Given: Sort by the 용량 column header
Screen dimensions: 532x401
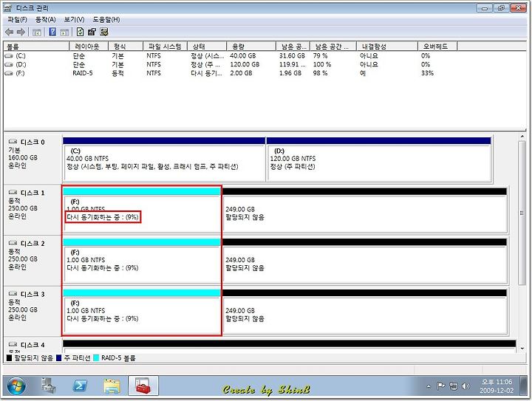Looking at the screenshot, I should coord(251,47).
